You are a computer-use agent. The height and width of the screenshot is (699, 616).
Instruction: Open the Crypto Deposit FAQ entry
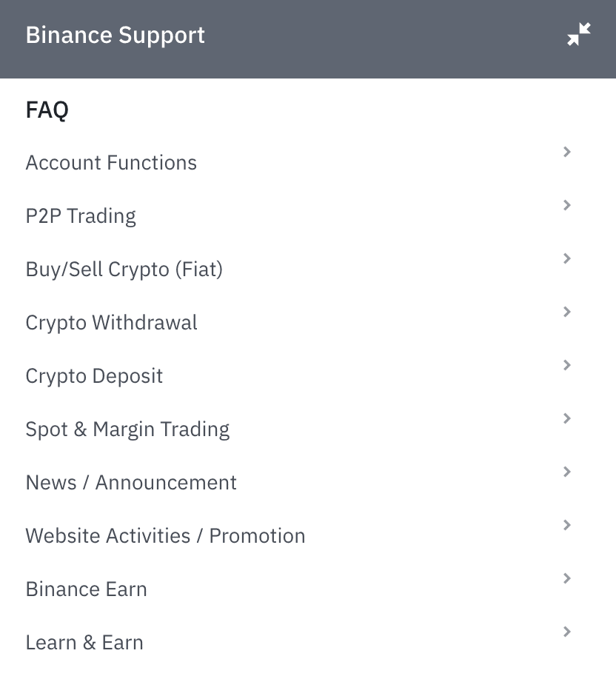point(94,376)
